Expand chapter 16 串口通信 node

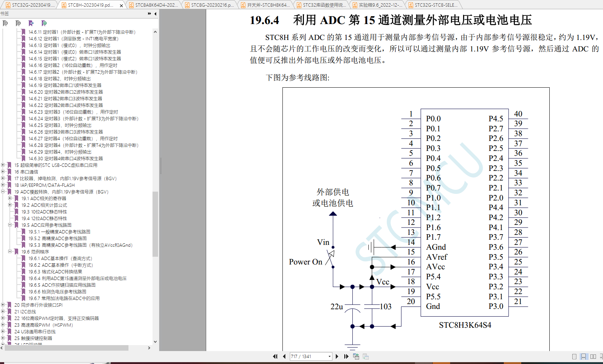[3, 172]
